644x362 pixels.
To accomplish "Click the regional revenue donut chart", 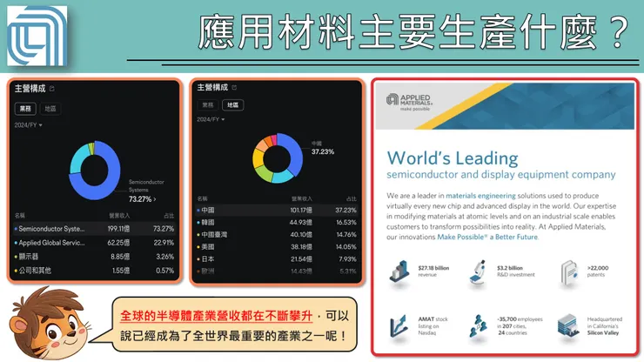I will tap(278, 158).
